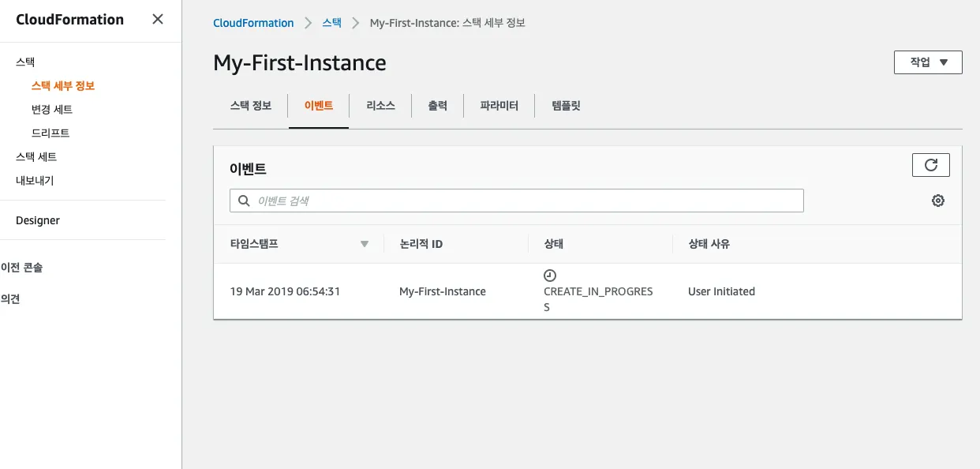Open 스택 in the sidebar
Screen dimensions: 980x469
[x=25, y=62]
